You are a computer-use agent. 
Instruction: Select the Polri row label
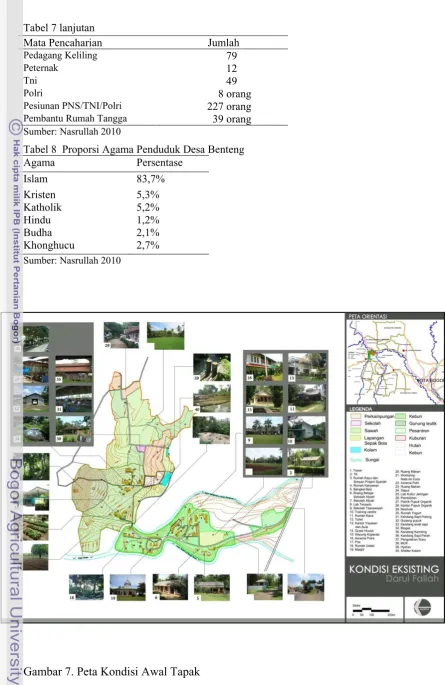pyautogui.click(x=33, y=93)
